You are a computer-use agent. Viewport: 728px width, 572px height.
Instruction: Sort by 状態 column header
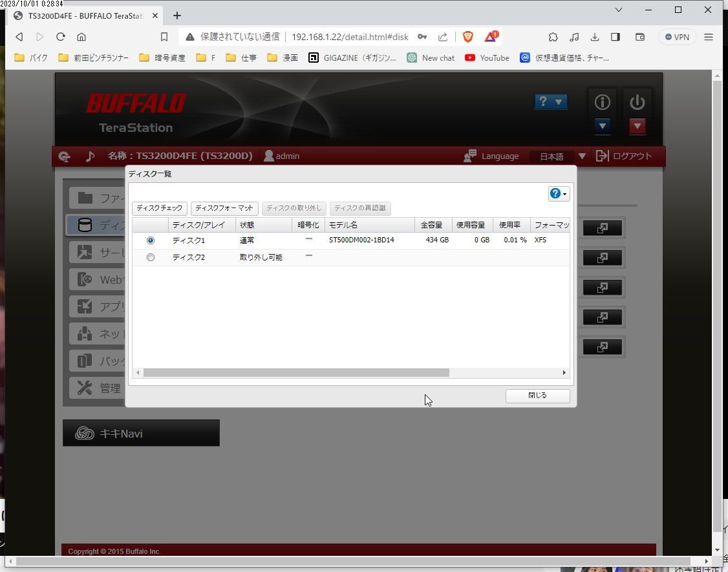[x=263, y=225]
